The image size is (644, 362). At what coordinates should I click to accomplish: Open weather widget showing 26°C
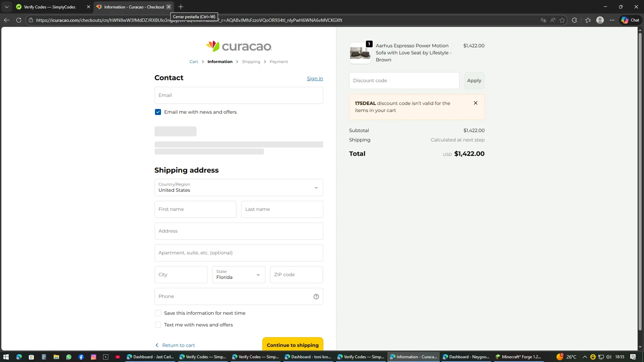coord(566,357)
